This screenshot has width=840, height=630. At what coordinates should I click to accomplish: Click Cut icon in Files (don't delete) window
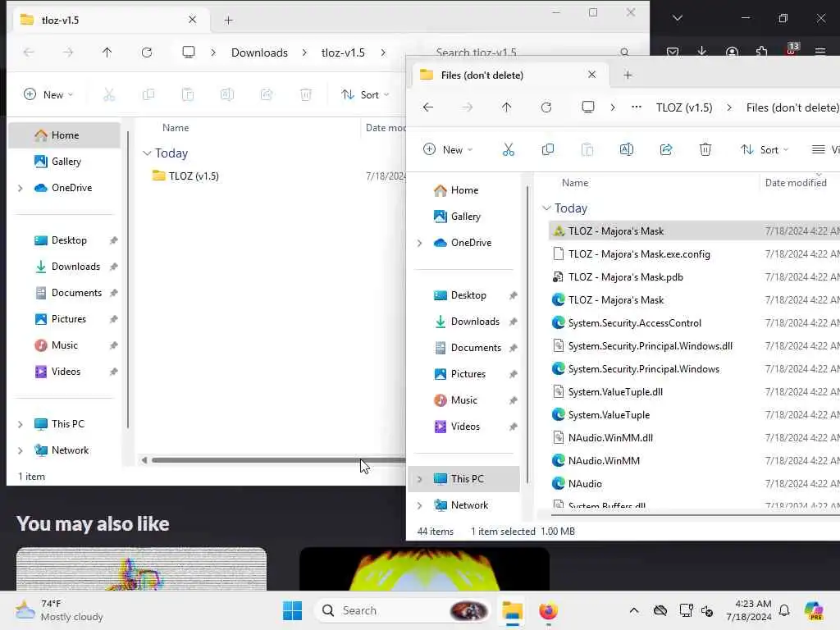508,149
